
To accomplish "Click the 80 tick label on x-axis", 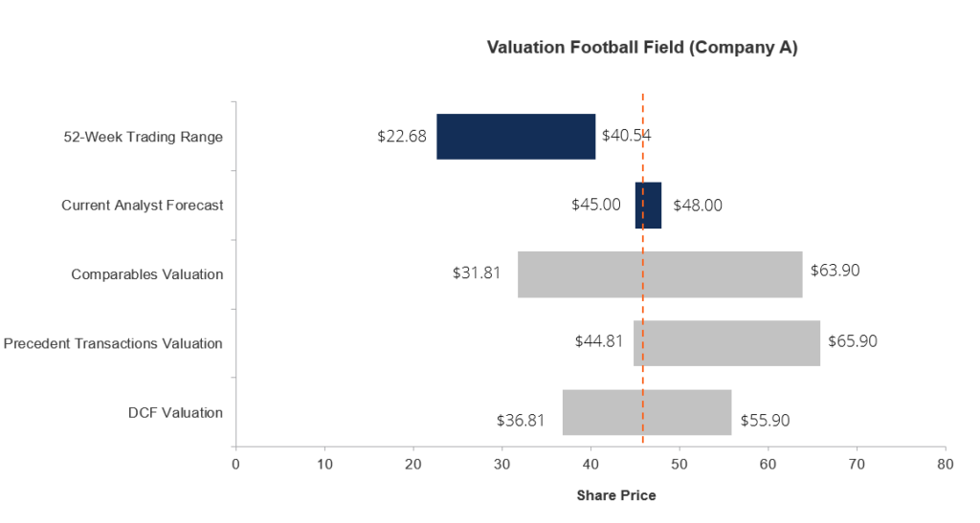I will [x=945, y=464].
